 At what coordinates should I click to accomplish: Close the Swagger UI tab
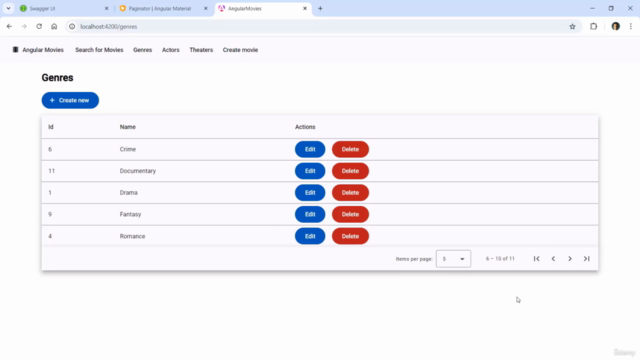click(107, 9)
